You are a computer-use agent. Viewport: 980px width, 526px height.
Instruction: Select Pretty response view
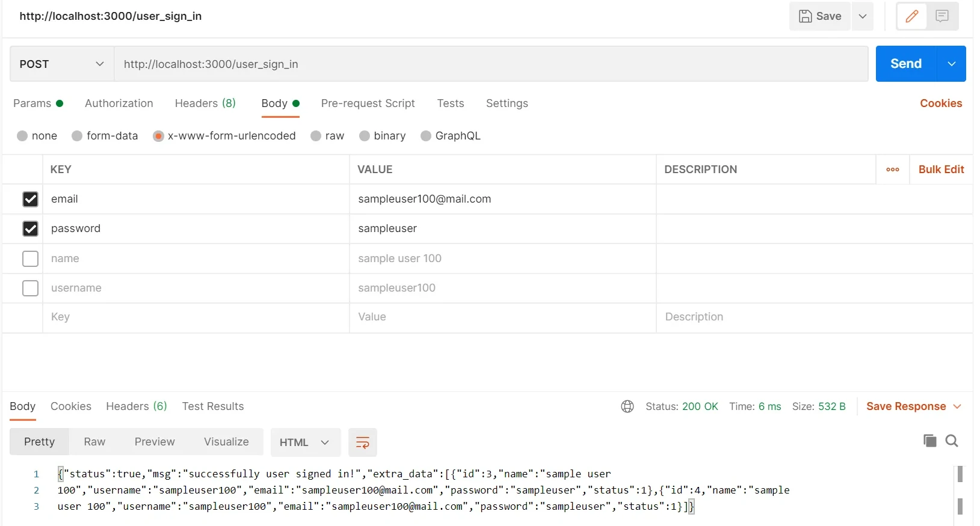click(x=39, y=442)
